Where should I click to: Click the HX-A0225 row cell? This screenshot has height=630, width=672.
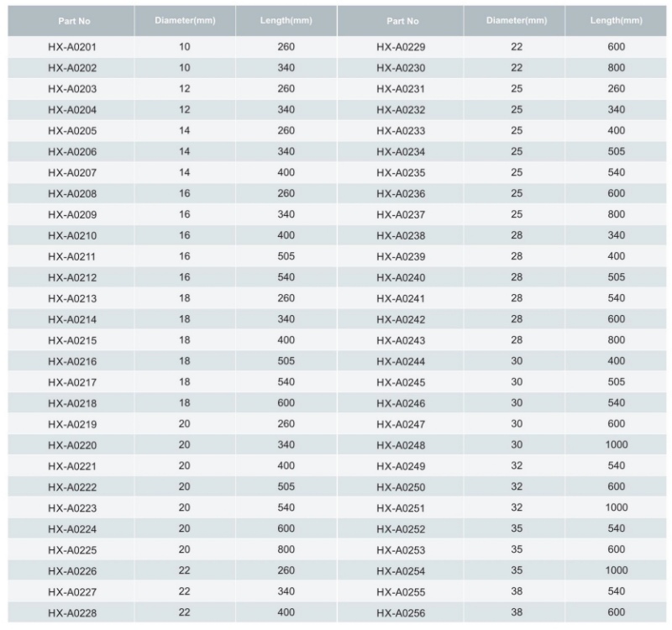coord(72,550)
